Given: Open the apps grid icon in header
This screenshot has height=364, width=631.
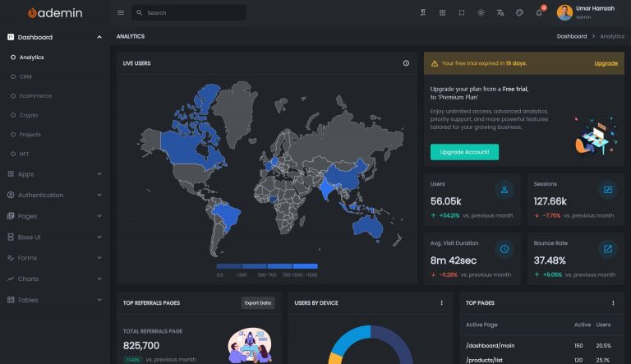Looking at the screenshot, I should tap(442, 13).
